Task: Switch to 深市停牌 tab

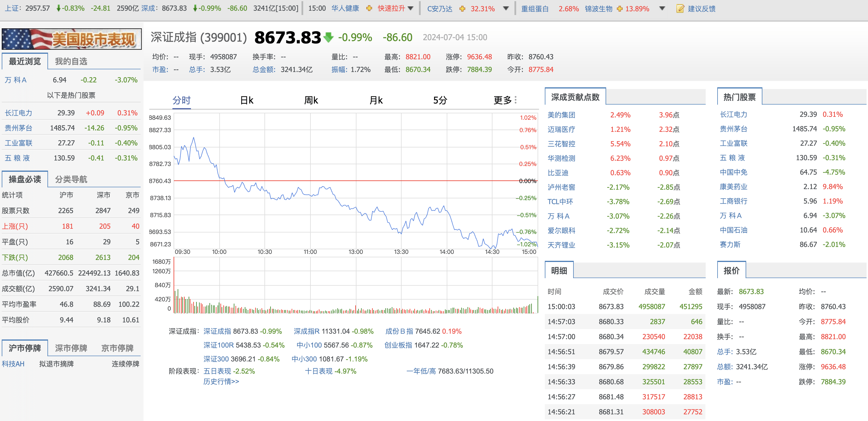Action: [x=71, y=348]
